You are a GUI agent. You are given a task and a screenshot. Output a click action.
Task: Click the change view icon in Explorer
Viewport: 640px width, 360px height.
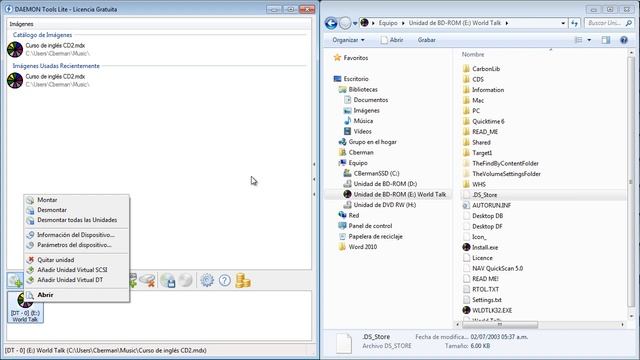click(x=578, y=40)
